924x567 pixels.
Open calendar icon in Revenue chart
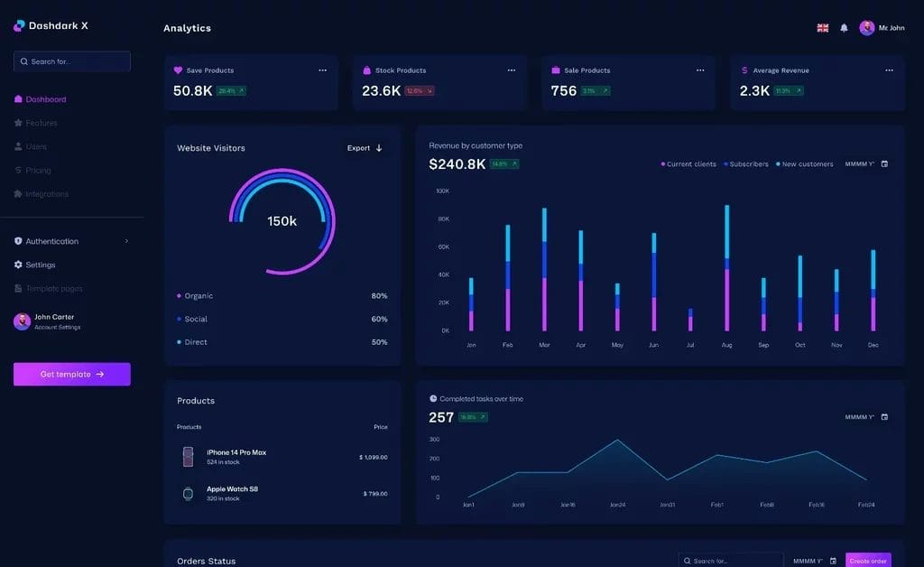(884, 164)
